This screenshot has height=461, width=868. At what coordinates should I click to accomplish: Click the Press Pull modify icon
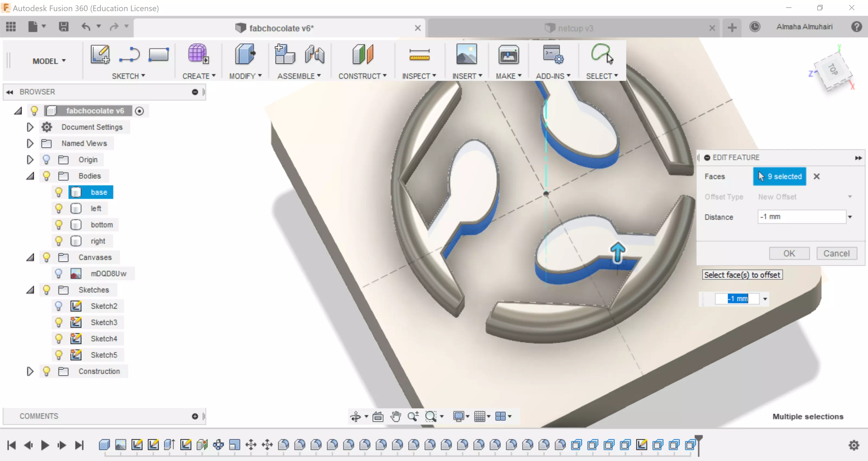point(245,54)
